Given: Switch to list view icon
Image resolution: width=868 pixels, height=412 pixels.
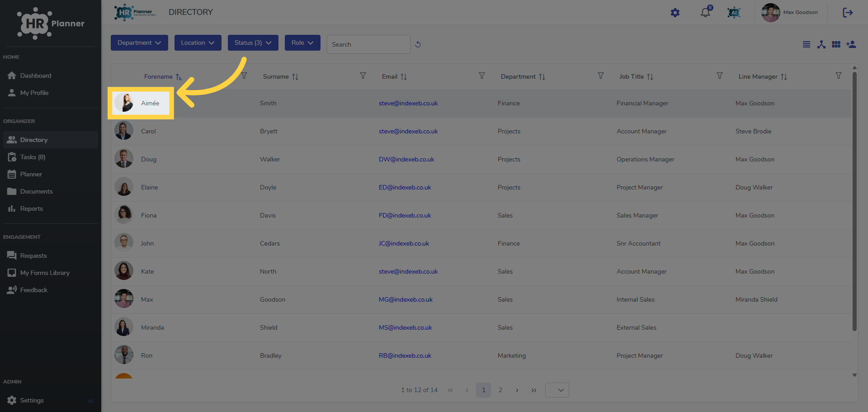Looking at the screenshot, I should (807, 44).
